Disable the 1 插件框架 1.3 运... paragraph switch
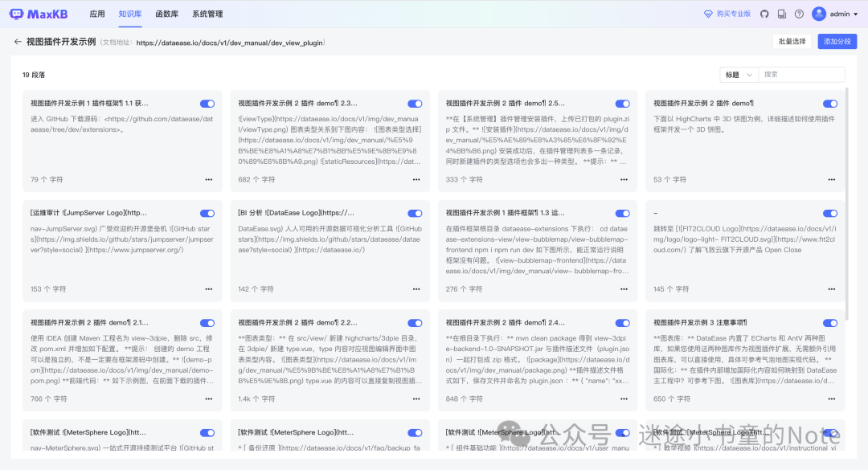 click(x=623, y=213)
